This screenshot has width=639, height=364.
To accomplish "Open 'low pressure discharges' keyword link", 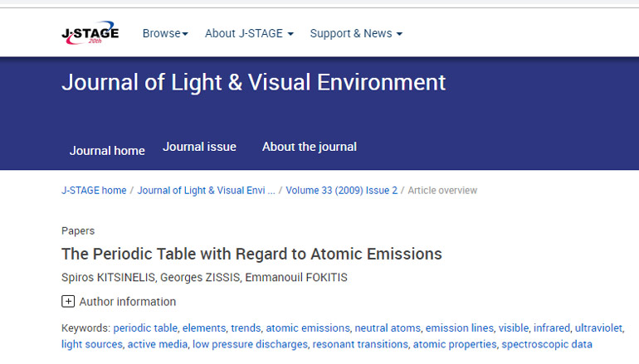I will (x=250, y=344).
